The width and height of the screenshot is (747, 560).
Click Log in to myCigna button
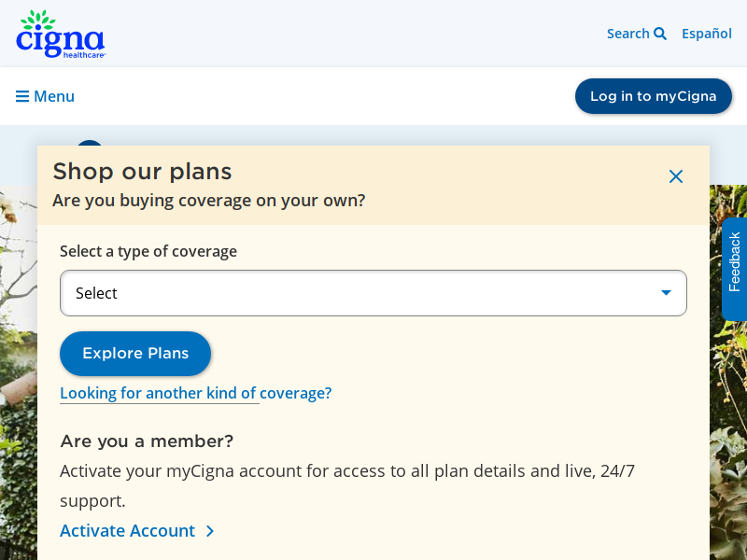click(x=653, y=96)
